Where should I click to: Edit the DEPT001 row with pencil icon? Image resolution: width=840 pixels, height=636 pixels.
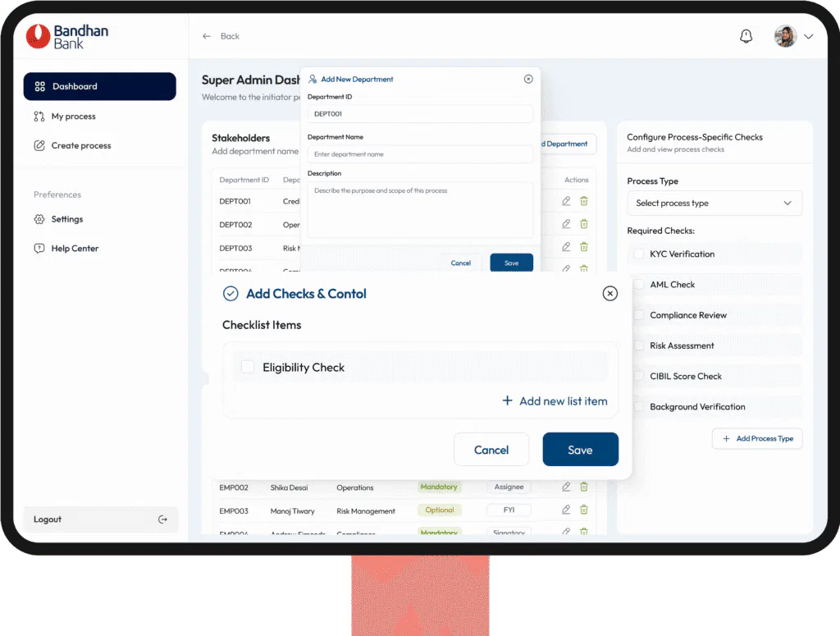point(566,201)
